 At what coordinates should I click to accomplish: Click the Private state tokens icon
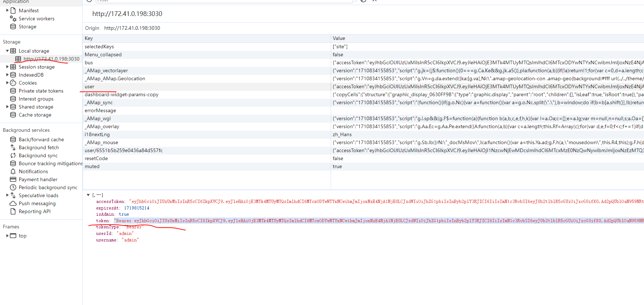pos(13,91)
